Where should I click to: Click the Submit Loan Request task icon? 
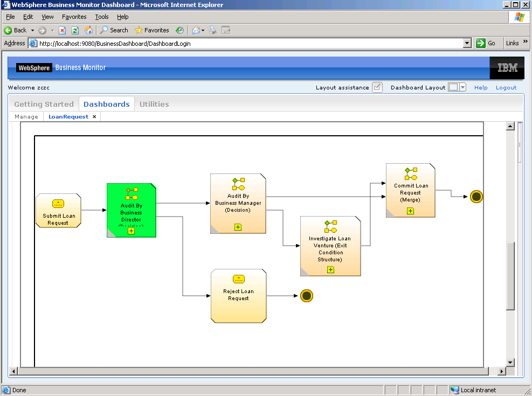pyautogui.click(x=58, y=204)
